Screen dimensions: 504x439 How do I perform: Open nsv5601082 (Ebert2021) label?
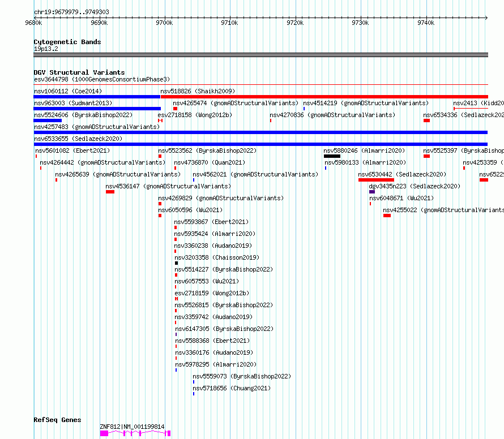[72, 150]
